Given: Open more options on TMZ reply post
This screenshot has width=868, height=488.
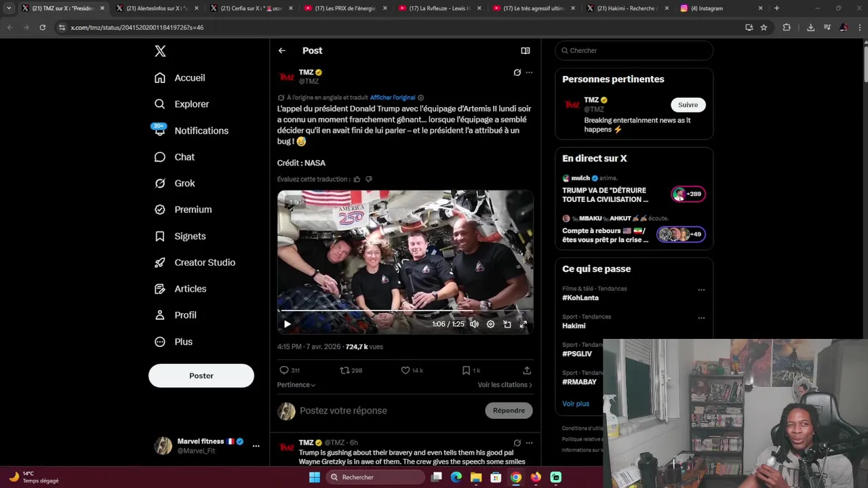Looking at the screenshot, I should click(x=530, y=443).
